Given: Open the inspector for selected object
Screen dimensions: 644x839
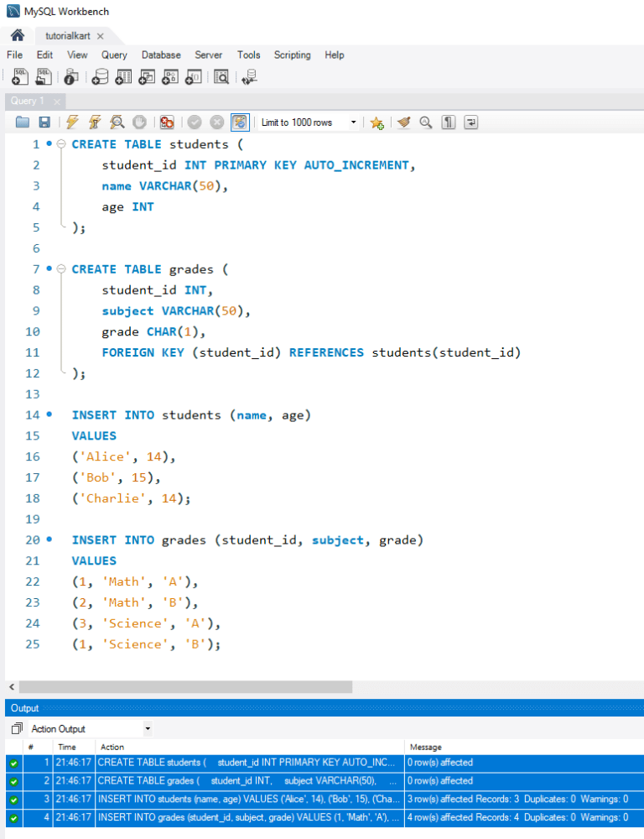Looking at the screenshot, I should pyautogui.click(x=71, y=77).
